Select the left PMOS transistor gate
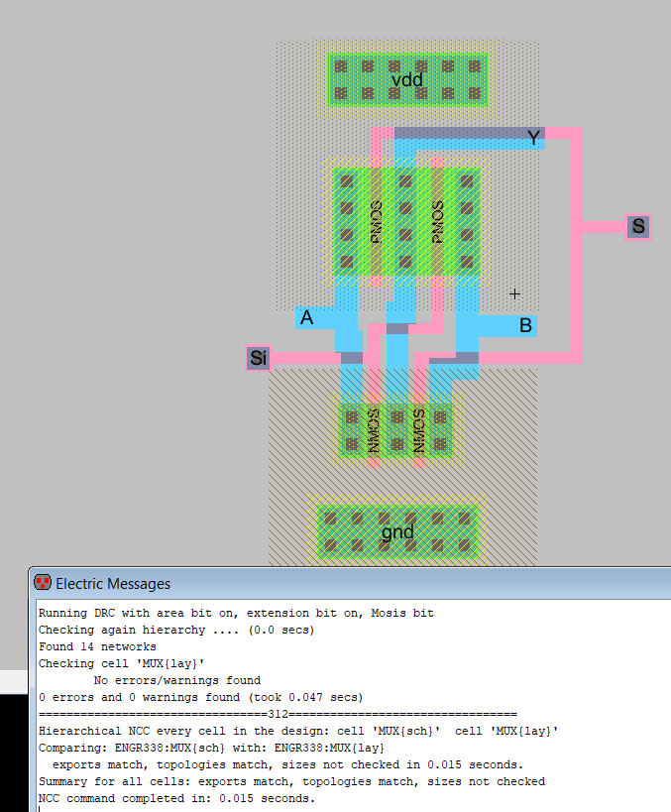 click(x=377, y=223)
